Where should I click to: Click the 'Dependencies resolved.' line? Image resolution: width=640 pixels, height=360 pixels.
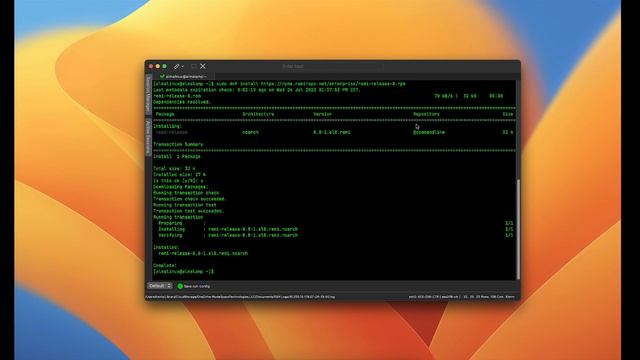[x=182, y=102]
